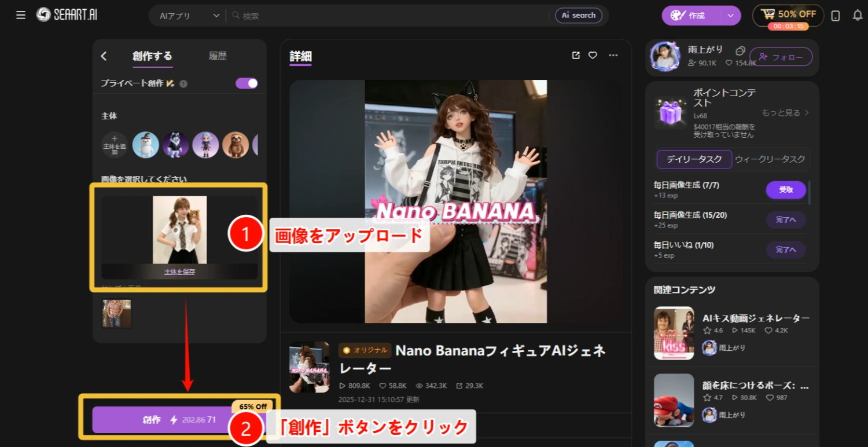Click the 90.1K followers count
Viewport: 868px width, 447px height.
(702, 63)
